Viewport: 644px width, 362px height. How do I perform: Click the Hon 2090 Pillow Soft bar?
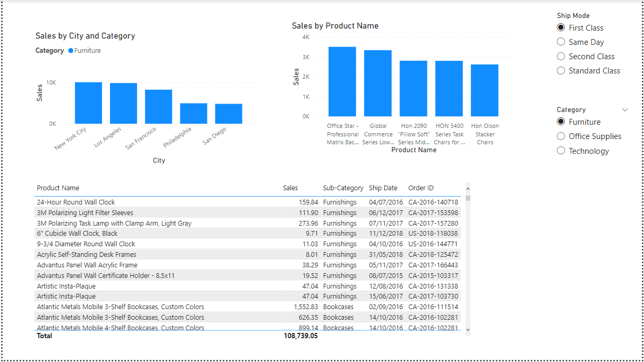(413, 89)
